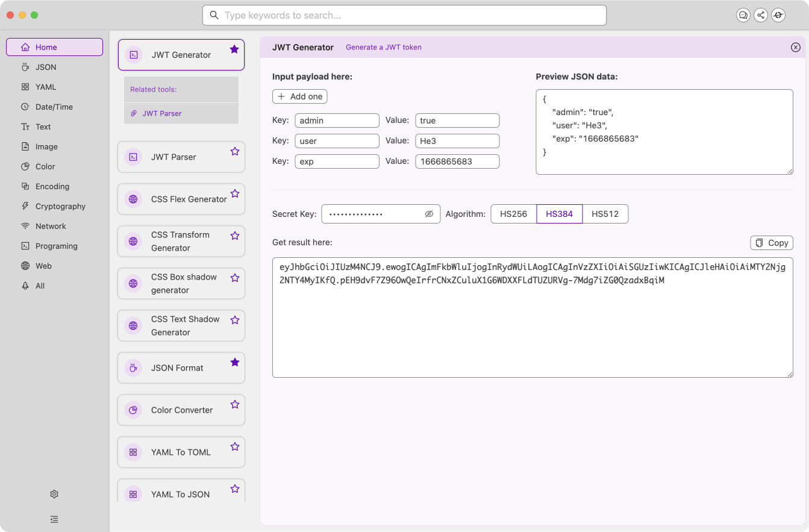This screenshot has height=532, width=809.
Task: Open the Encoding category
Action: point(52,186)
